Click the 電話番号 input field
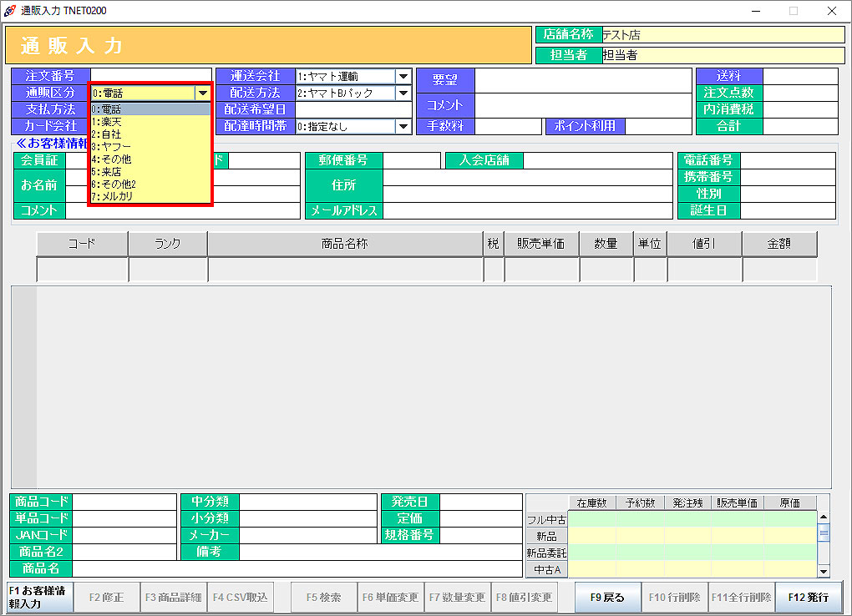This screenshot has height=616, width=852. (787, 160)
